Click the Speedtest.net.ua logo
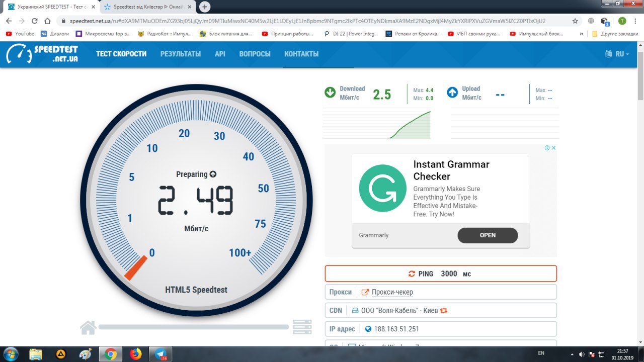 pos(42,54)
